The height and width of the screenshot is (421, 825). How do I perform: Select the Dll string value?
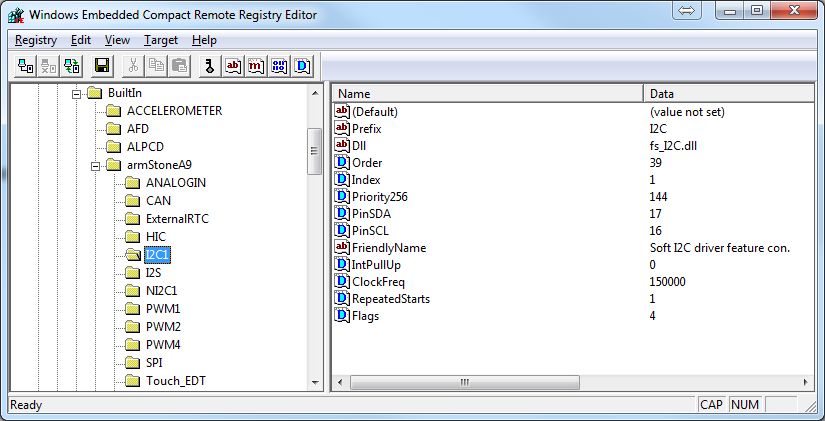(x=359, y=146)
